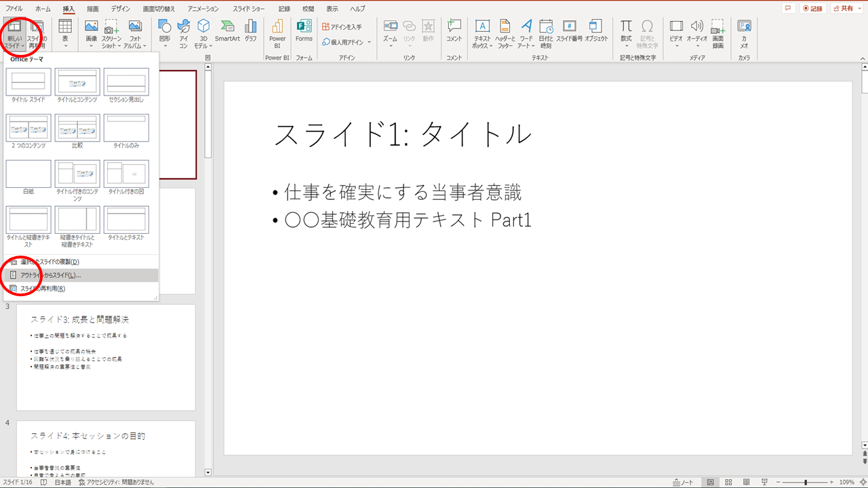Image resolution: width=868 pixels, height=488 pixels.
Task: Click the 数式 (Equation) icon
Action: click(x=626, y=34)
